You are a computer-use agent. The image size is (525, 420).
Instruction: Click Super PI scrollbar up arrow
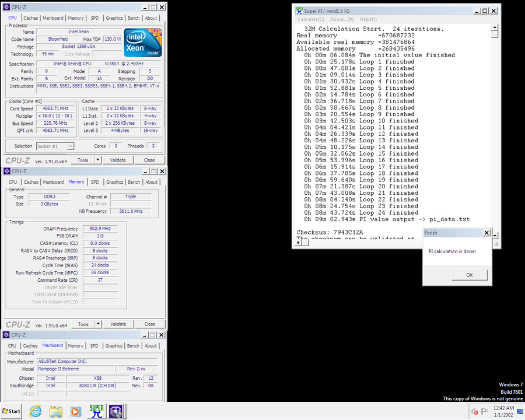click(495, 27)
